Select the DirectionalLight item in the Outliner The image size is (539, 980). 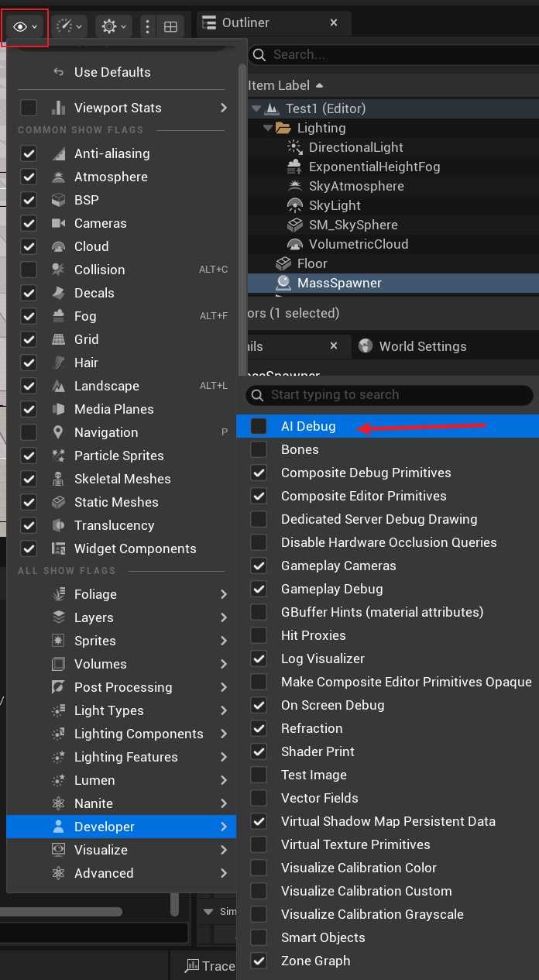pyautogui.click(x=355, y=147)
